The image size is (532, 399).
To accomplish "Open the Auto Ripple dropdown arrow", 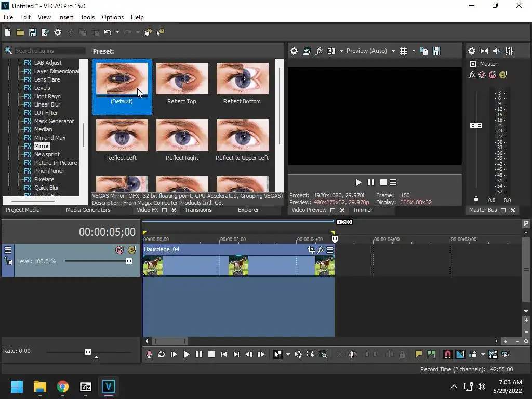I will [483, 354].
